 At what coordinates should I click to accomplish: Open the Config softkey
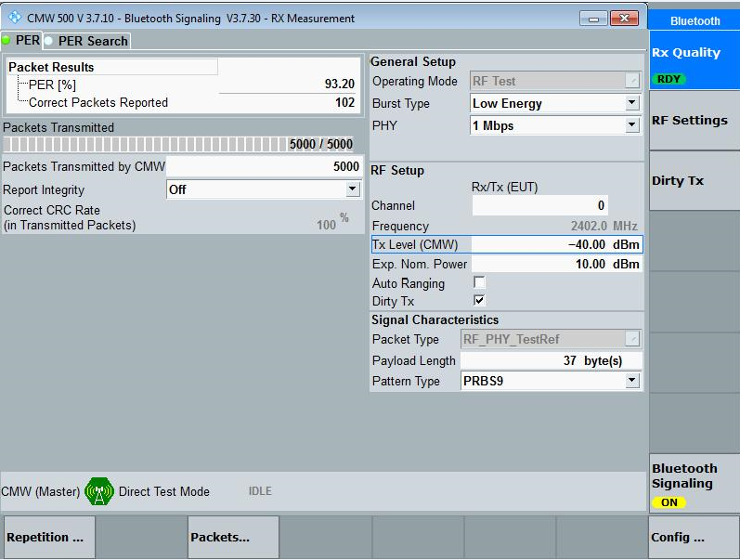coord(695,537)
